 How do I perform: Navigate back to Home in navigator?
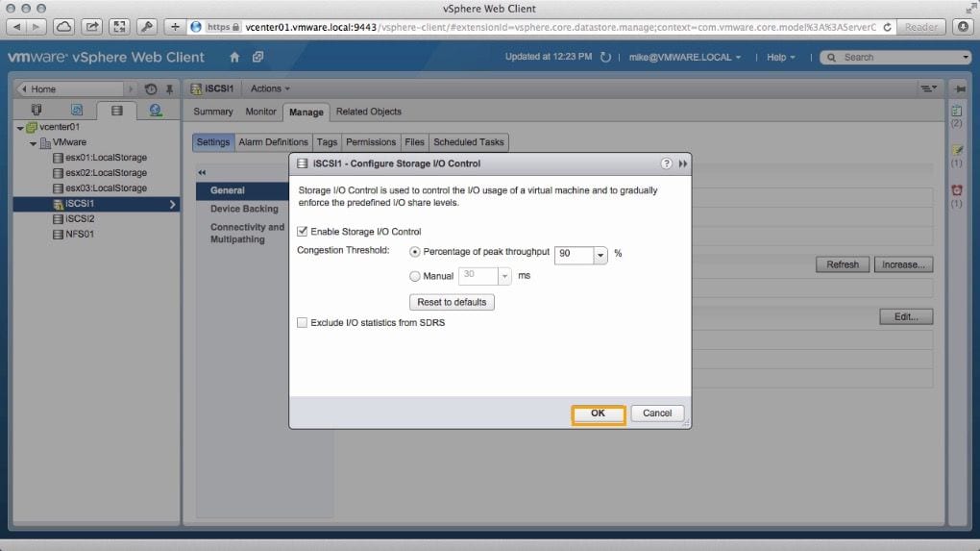point(69,88)
